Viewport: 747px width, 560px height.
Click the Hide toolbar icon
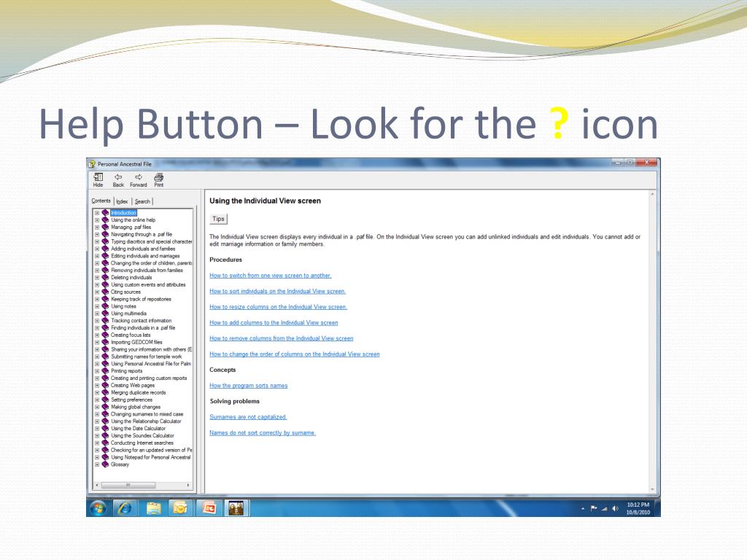click(98, 180)
